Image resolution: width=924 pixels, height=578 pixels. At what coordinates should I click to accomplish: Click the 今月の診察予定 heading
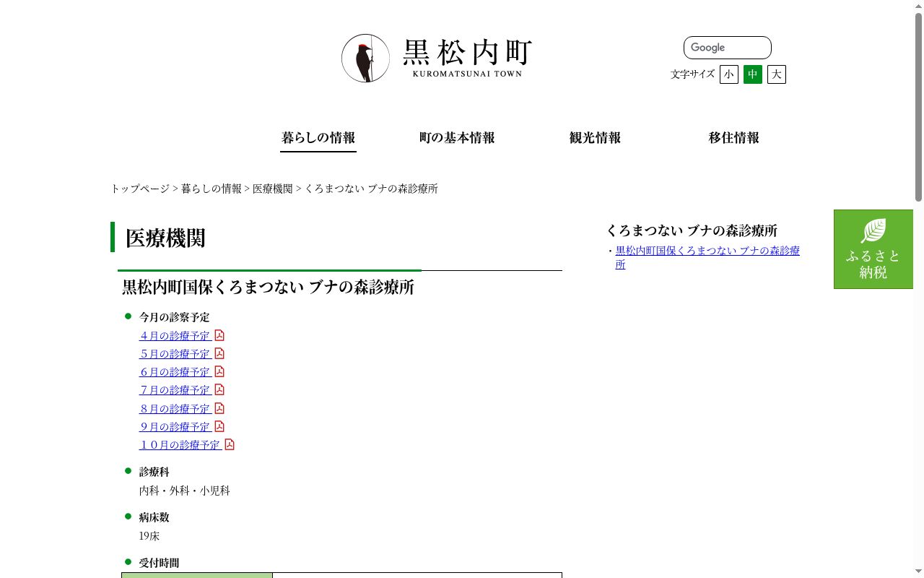pos(175,317)
